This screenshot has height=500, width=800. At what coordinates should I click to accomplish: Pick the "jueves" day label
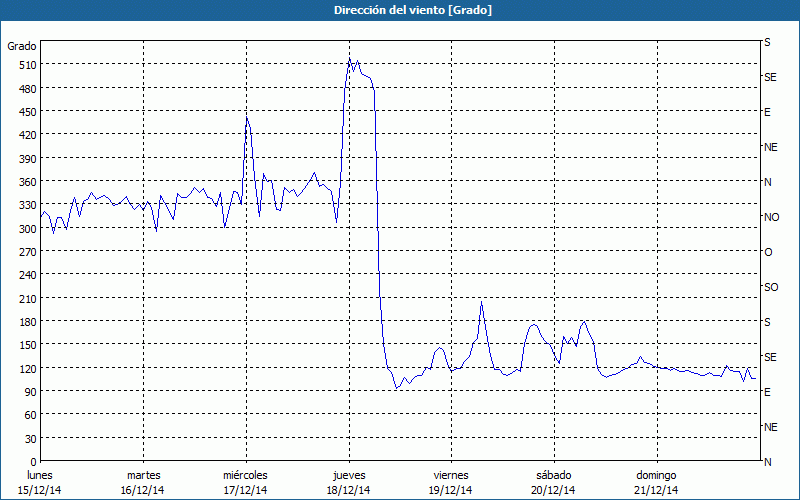coord(348,474)
